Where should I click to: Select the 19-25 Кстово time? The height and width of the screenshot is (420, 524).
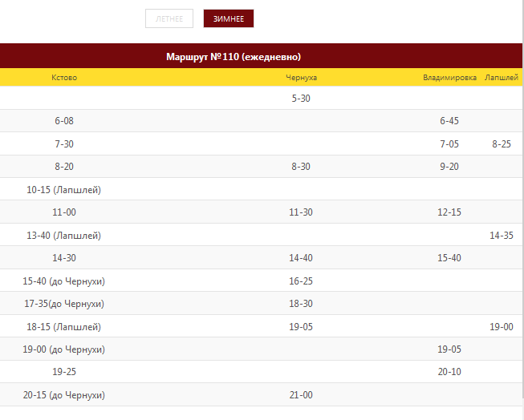coord(64,372)
